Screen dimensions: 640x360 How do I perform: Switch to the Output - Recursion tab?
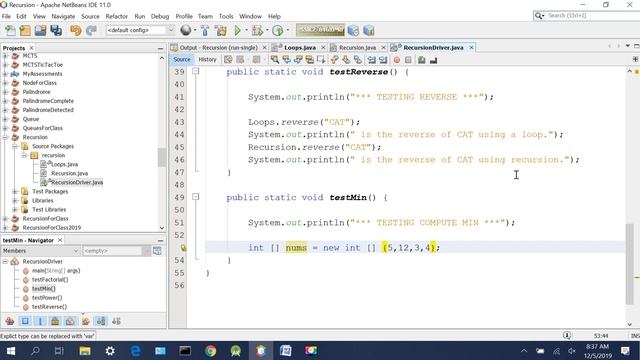pos(218,48)
